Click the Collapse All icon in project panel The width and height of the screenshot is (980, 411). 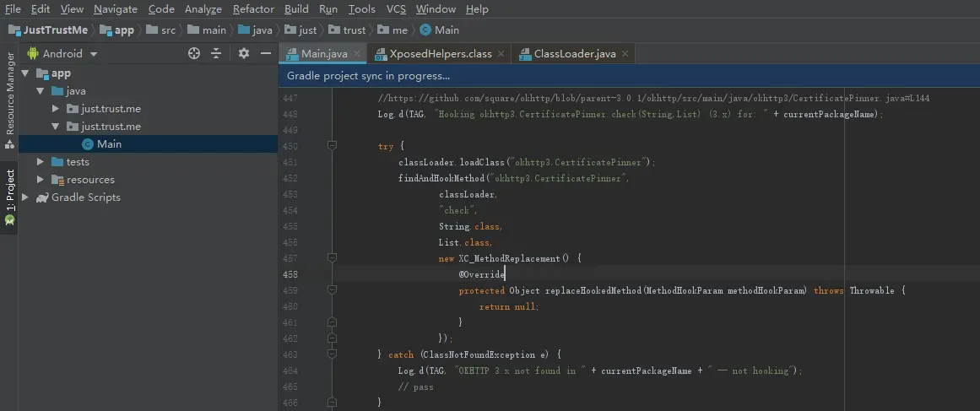[x=216, y=54]
